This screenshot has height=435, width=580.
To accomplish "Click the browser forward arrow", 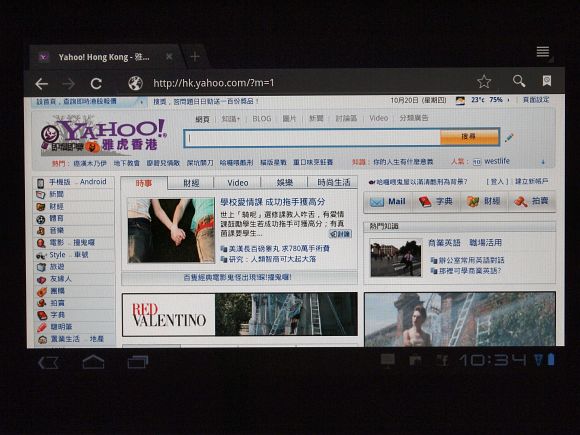I will [x=68, y=84].
